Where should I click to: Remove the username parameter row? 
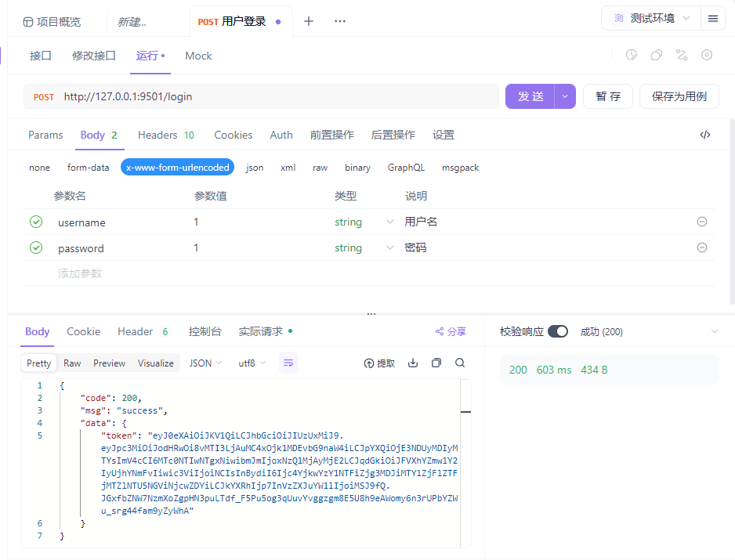702,222
